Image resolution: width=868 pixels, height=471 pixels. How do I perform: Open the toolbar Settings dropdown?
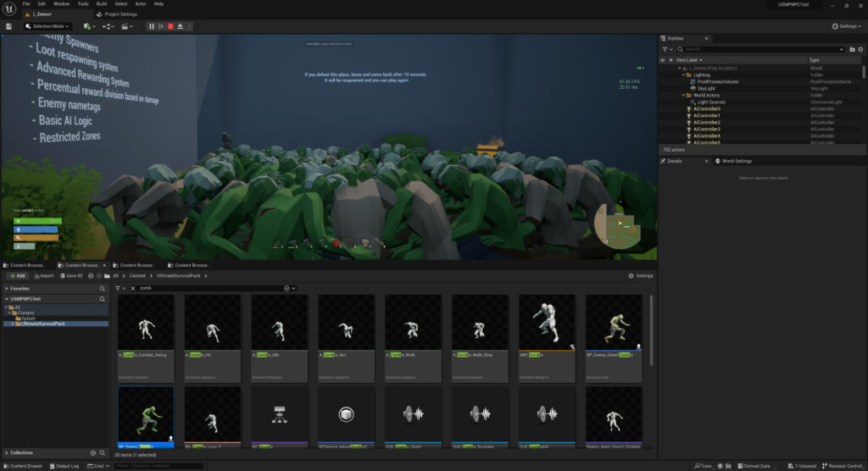click(847, 26)
